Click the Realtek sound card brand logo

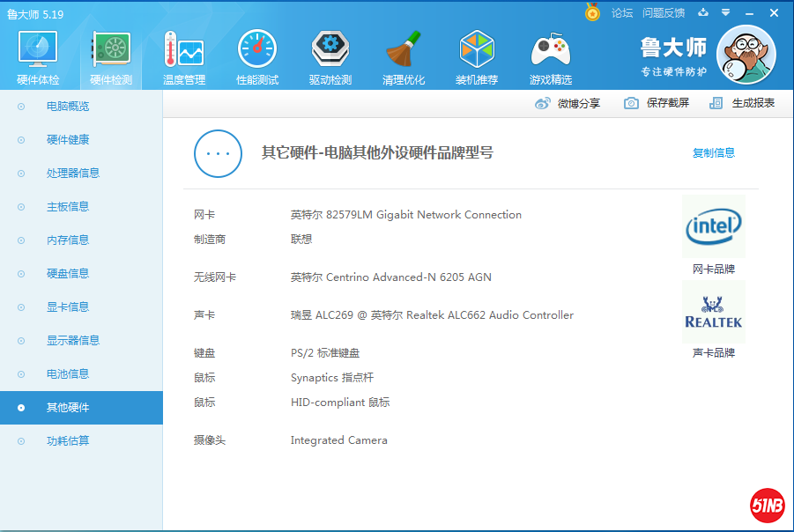714,312
